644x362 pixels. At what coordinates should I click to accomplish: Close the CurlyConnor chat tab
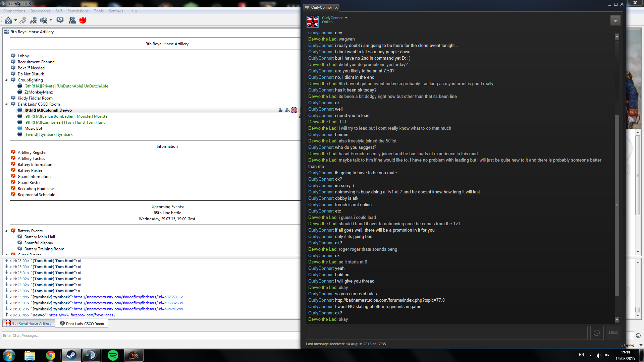click(x=336, y=8)
